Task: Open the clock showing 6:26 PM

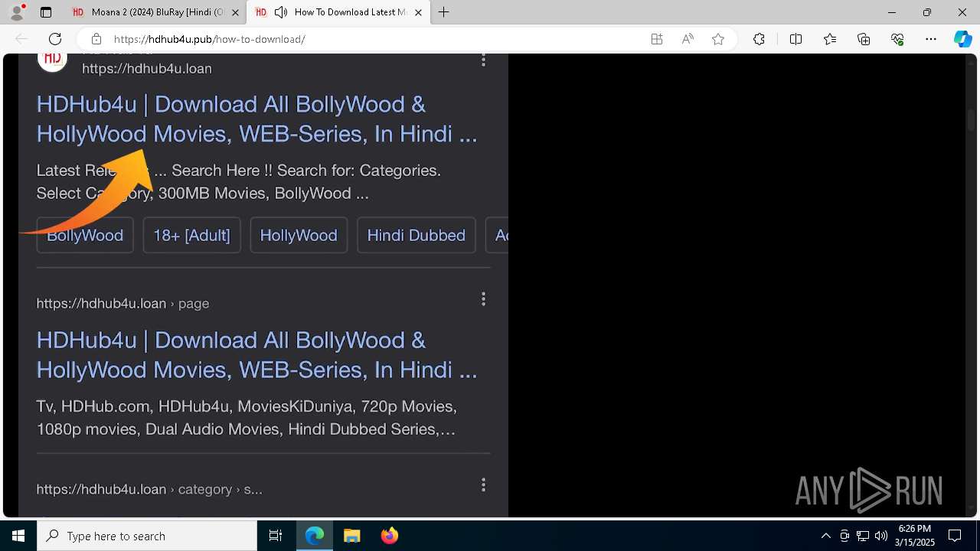Action: (x=915, y=536)
